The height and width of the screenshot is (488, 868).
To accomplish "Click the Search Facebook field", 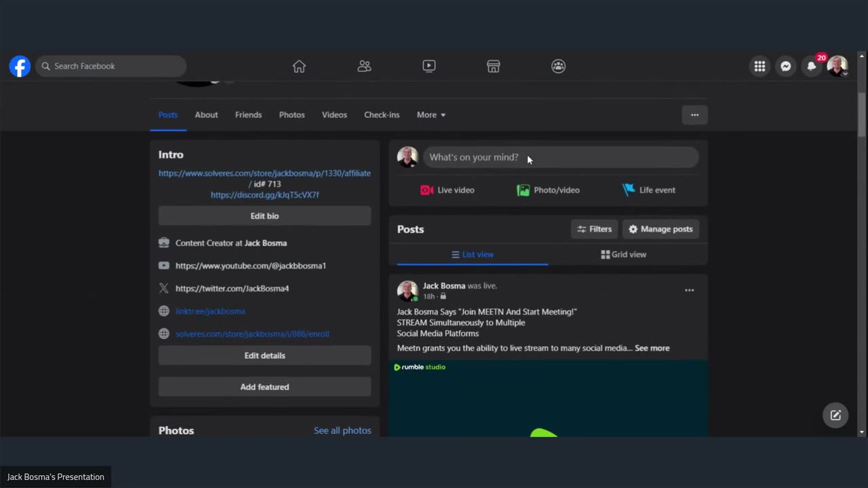I will 111,66.
